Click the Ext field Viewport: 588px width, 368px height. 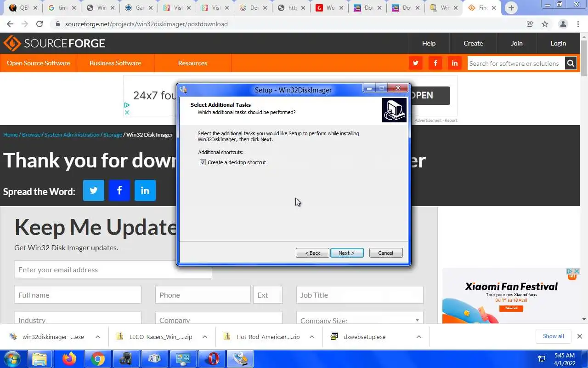tap(268, 295)
